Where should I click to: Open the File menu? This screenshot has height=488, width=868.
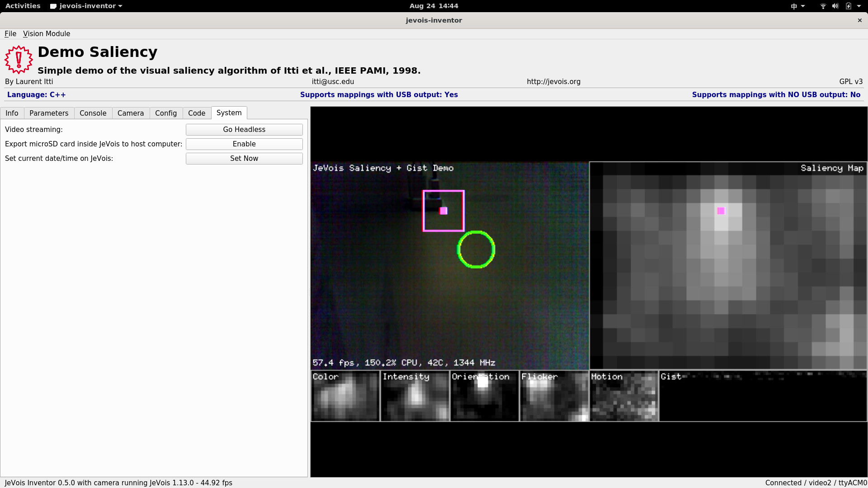[10, 33]
